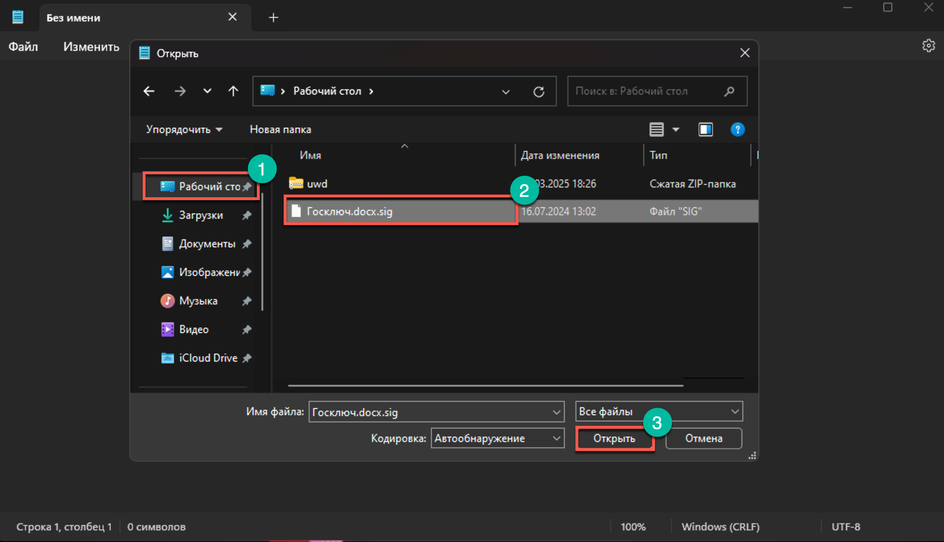Click the 100% zoom status entry
Viewport: 944px width, 542px height.
click(633, 527)
